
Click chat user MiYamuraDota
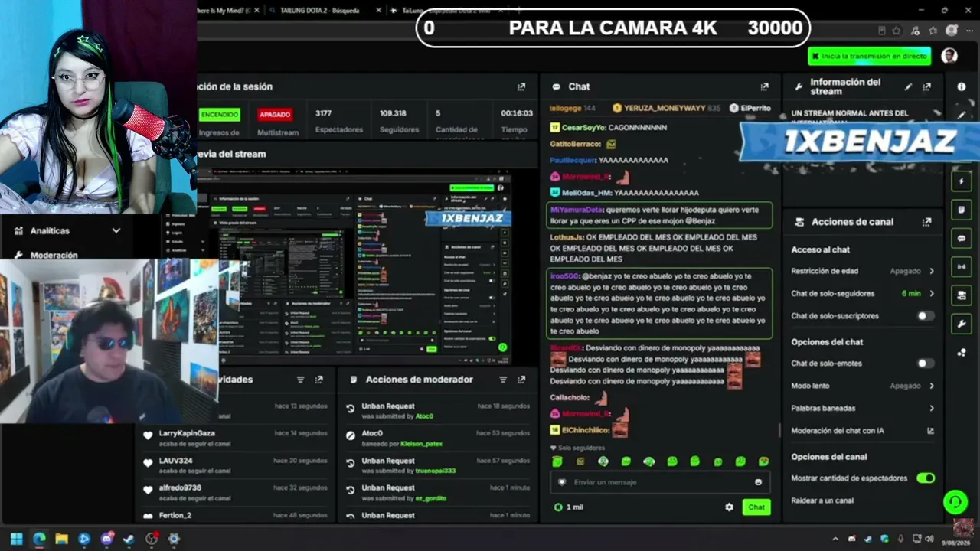coord(577,210)
